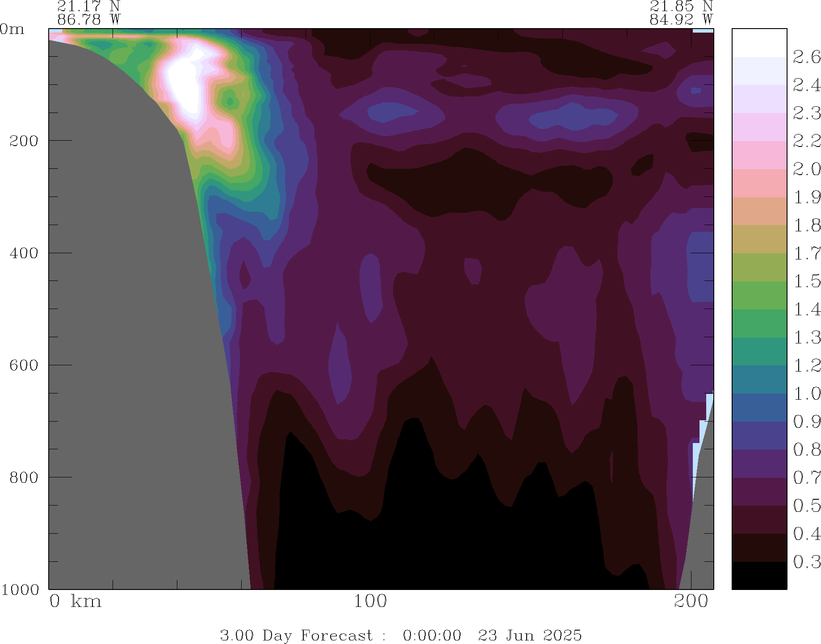The width and height of the screenshot is (821, 644).
Task: Click the 2.6 color bar label
Action: [806, 57]
